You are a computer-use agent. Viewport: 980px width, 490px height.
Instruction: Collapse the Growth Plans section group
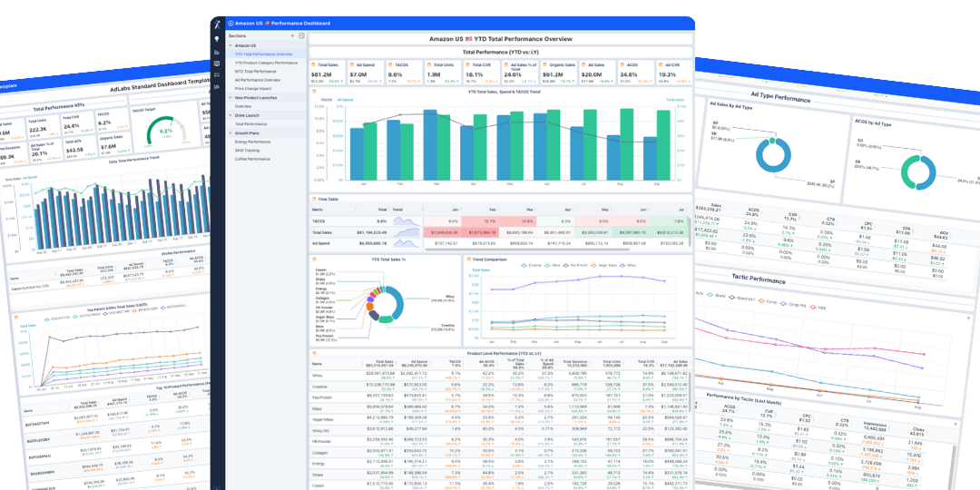230,133
